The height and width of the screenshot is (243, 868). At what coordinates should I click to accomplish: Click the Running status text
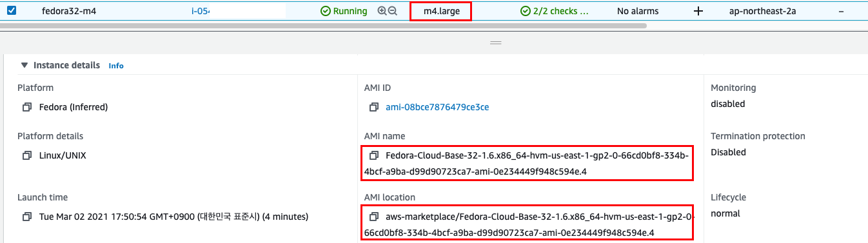(350, 11)
